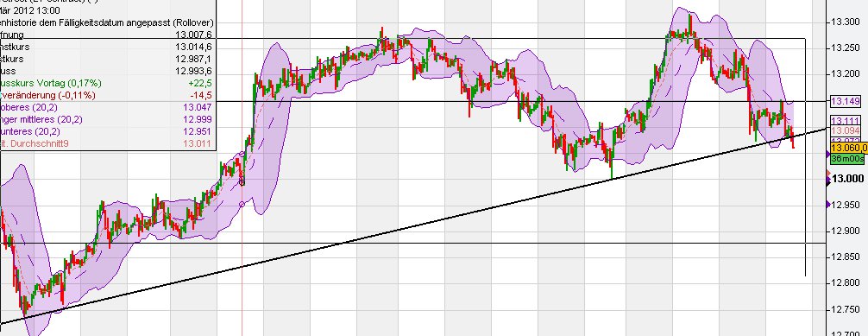868x336 pixels.
Task: Click the 12.800 price axis label
Action: coord(845,282)
